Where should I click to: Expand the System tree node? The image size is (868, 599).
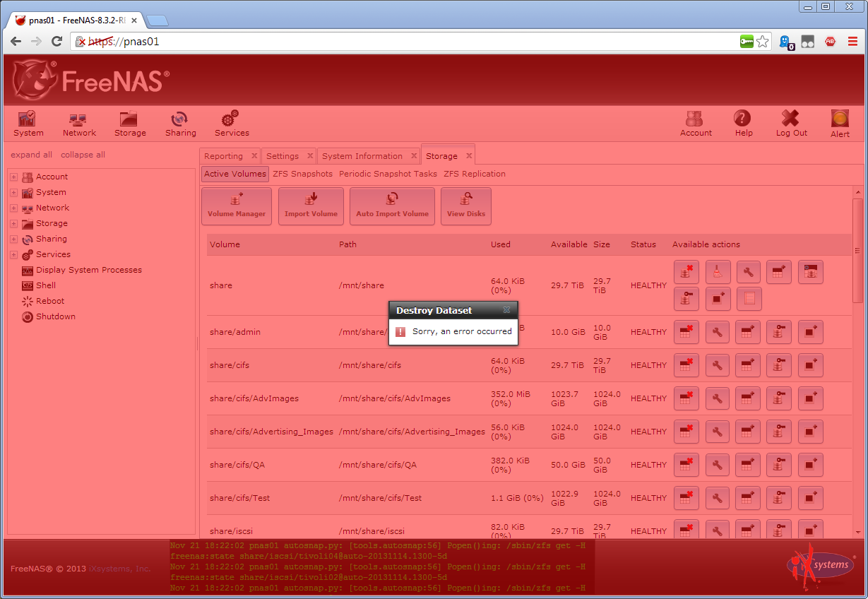13,192
